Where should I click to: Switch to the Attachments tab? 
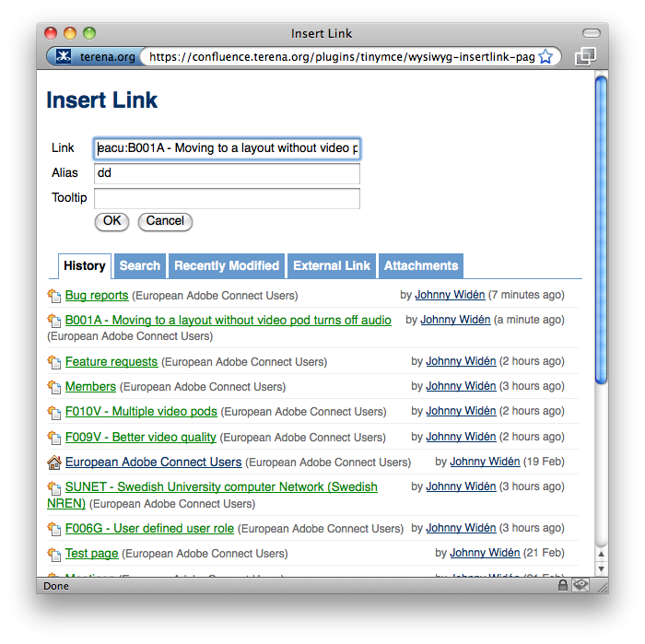(x=421, y=265)
